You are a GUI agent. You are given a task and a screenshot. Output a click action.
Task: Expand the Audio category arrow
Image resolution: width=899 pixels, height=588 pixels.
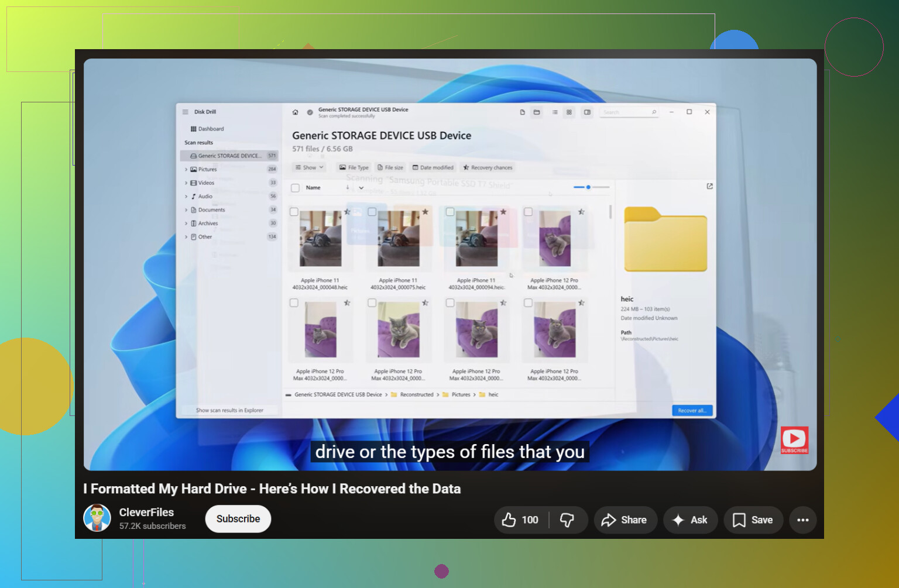point(186,197)
